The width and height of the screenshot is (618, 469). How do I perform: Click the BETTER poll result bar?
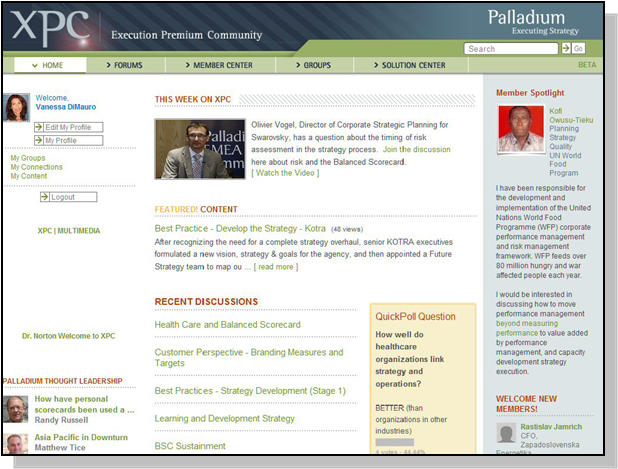click(x=395, y=442)
